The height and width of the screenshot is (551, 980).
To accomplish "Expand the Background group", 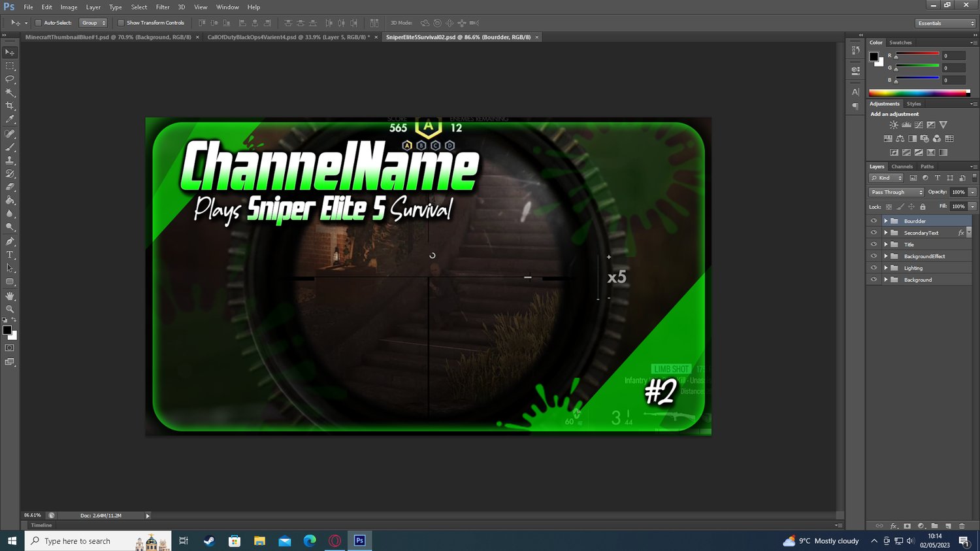I will point(886,280).
